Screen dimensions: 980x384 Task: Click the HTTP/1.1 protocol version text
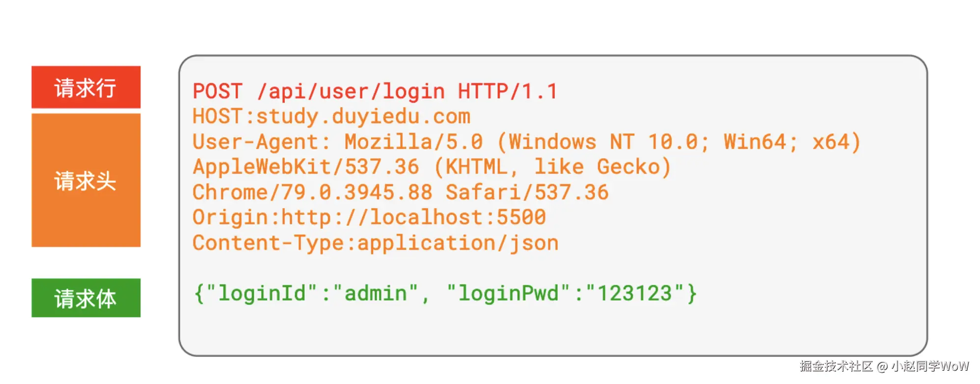click(x=507, y=91)
